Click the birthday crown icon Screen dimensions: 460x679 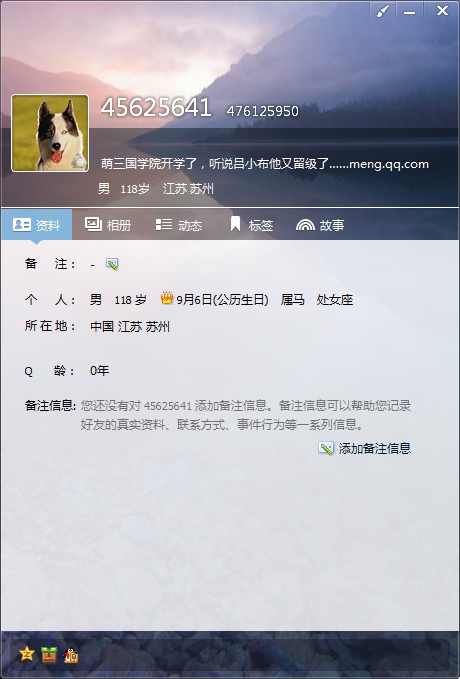(167, 297)
